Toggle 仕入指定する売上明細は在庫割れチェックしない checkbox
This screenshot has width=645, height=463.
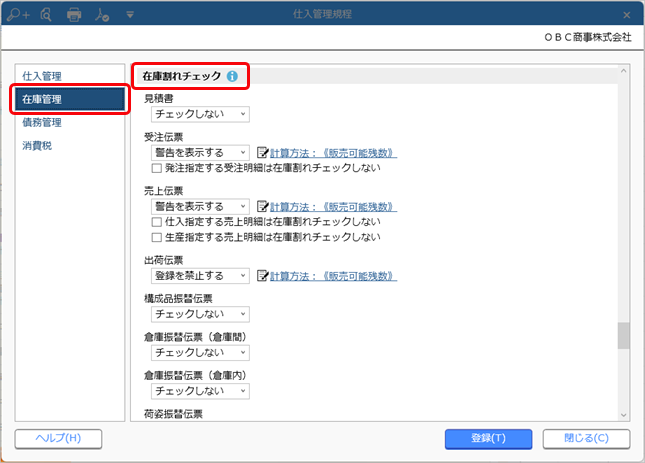[156, 222]
